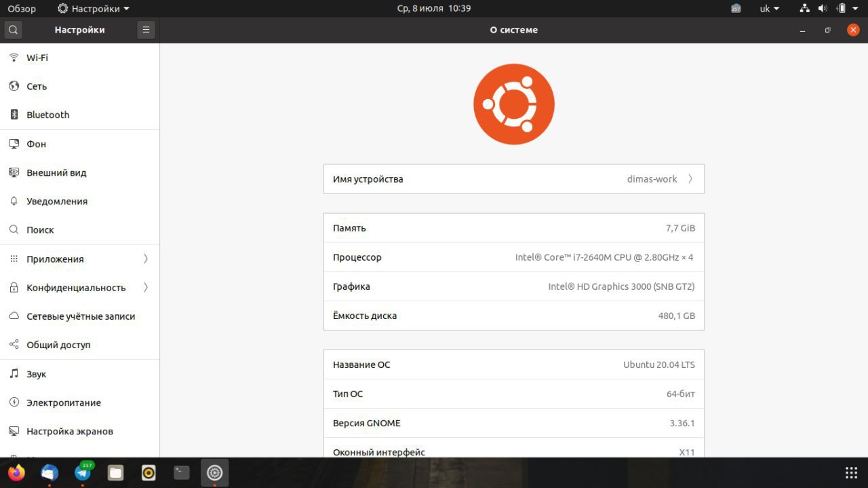Select the Bluetooth settings panel
Screen dimensions: 868x488
tap(80, 115)
